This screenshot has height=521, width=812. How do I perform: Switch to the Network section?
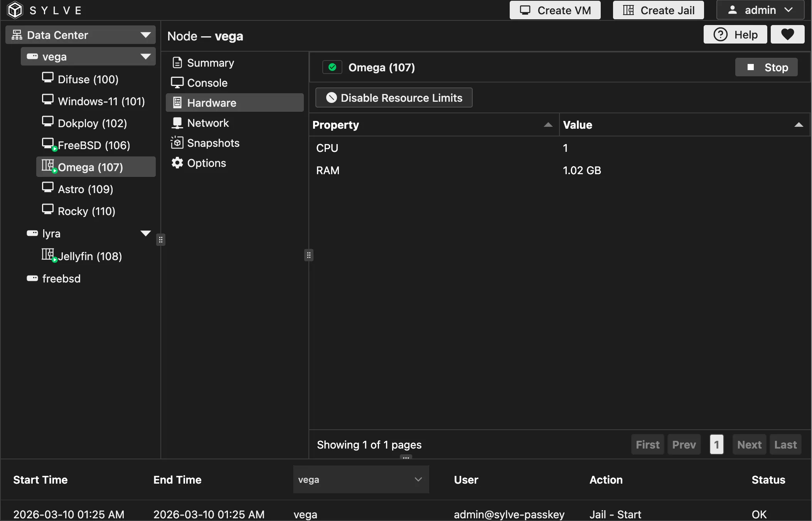coord(208,123)
